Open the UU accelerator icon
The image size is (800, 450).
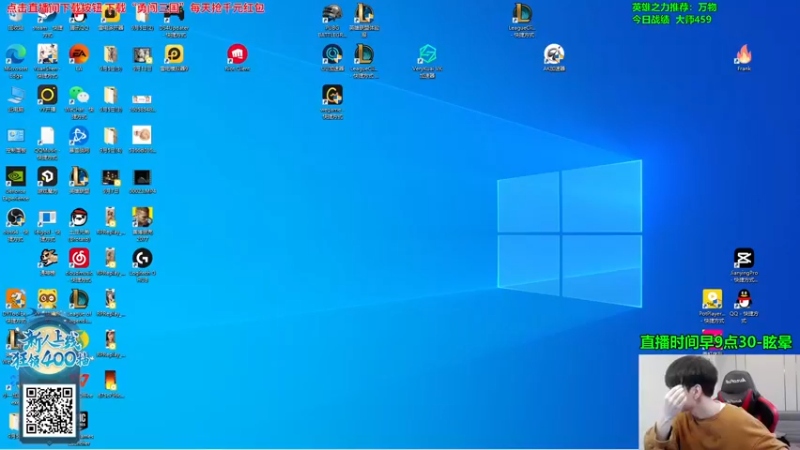[x=332, y=54]
